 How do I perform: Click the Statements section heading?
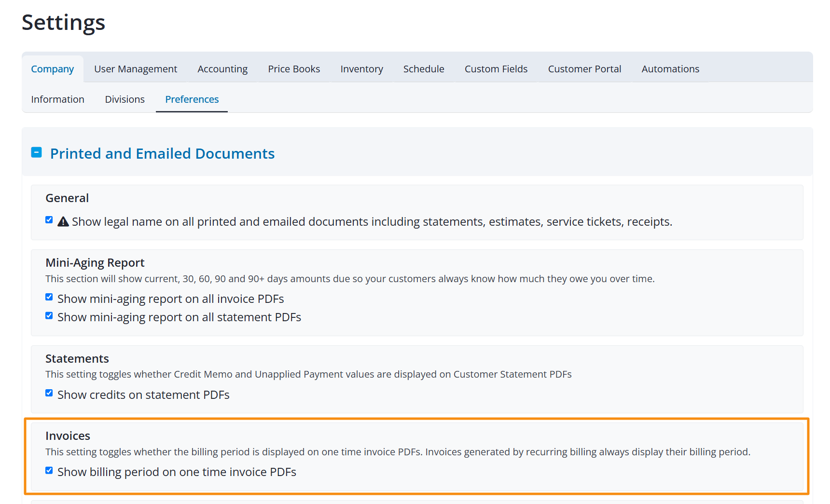pos(77,359)
